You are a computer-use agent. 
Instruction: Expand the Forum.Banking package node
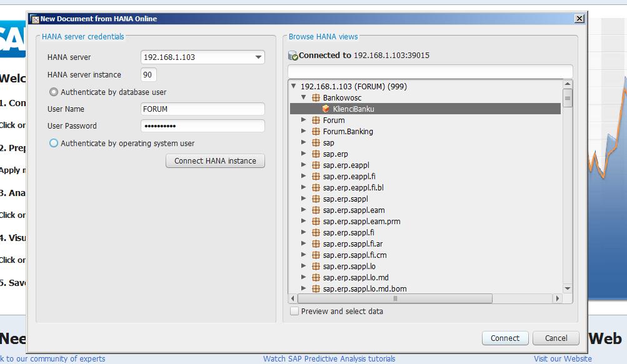tap(304, 130)
